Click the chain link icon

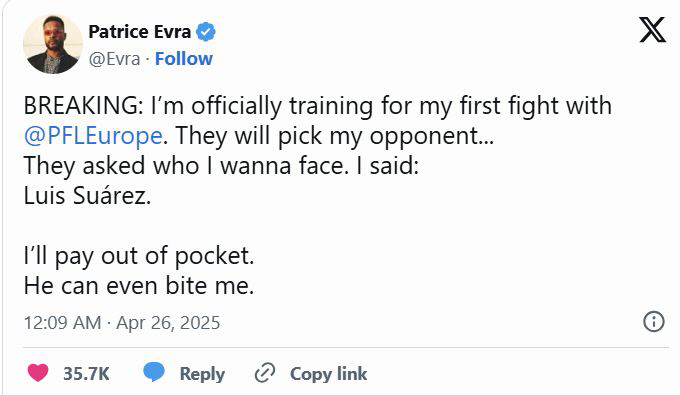[265, 373]
